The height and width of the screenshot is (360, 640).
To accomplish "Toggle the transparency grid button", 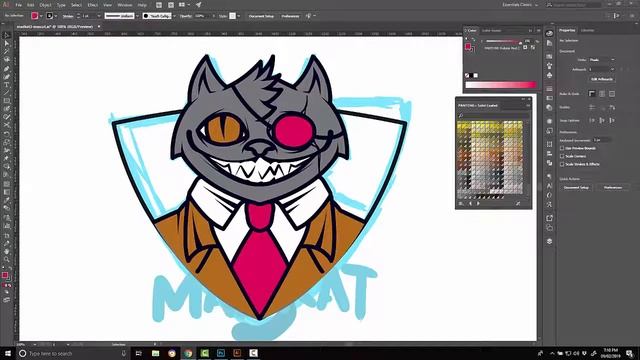I will [x=612, y=94].
